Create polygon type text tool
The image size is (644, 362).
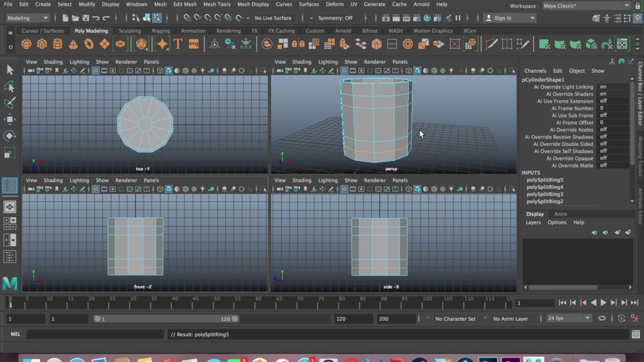[178, 44]
